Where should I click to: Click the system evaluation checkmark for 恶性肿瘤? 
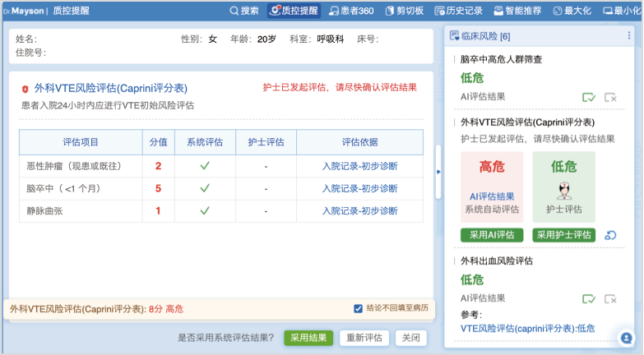pos(205,165)
